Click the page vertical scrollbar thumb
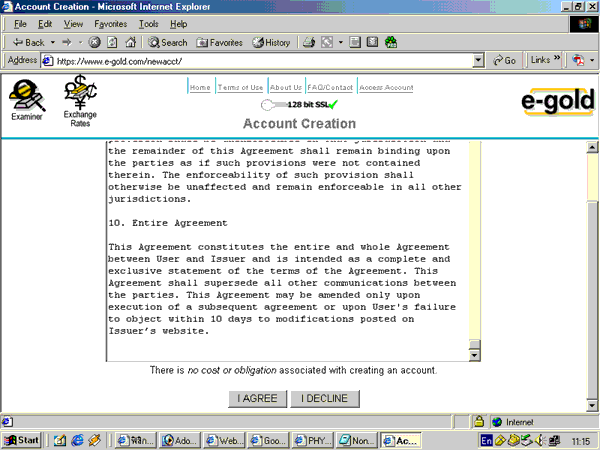This screenshot has height=450, width=600. pyautogui.click(x=592, y=300)
